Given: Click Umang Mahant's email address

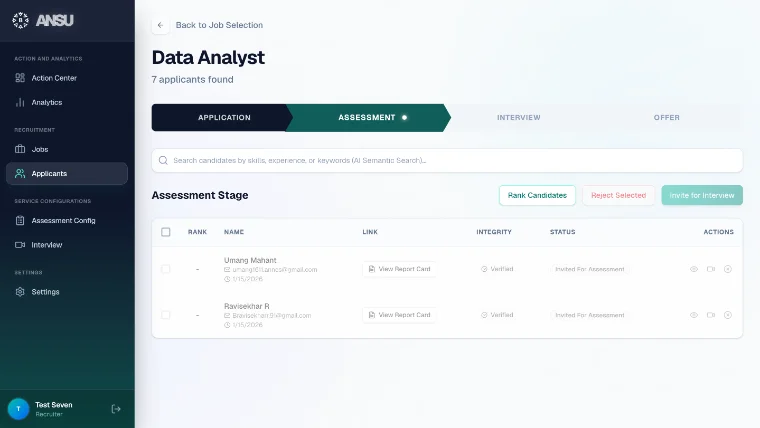Looking at the screenshot, I should click(x=275, y=269).
